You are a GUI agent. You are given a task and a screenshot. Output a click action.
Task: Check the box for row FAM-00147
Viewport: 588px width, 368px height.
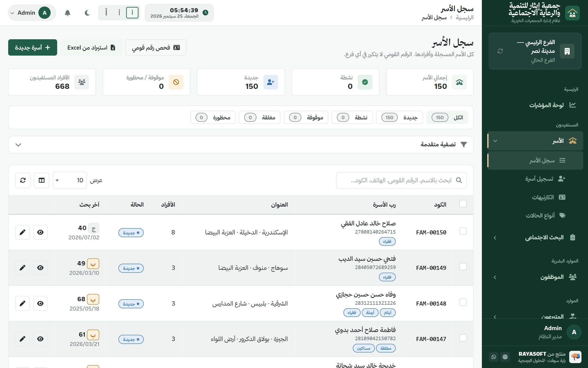click(x=463, y=338)
